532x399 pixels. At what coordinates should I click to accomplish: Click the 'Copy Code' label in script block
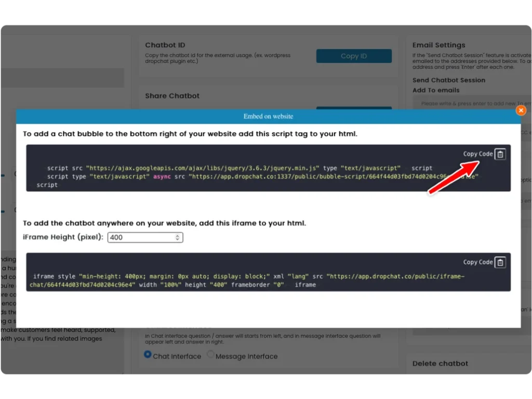478,154
